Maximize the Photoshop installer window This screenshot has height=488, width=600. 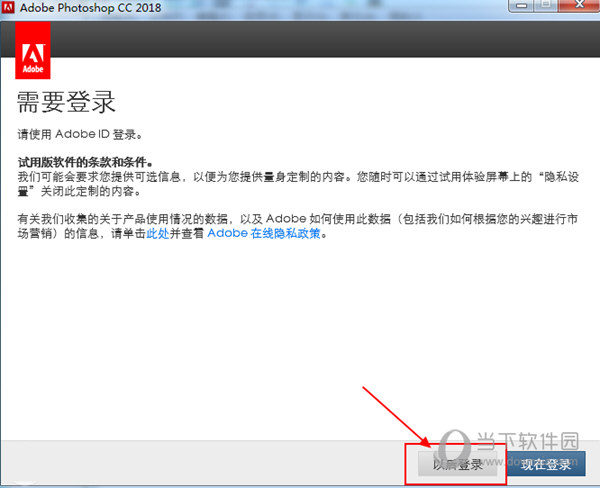click(x=546, y=5)
